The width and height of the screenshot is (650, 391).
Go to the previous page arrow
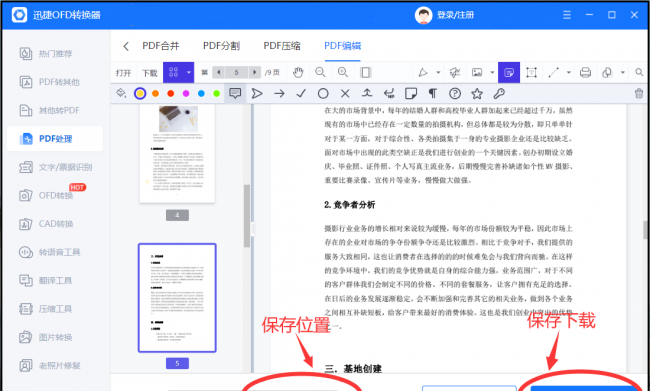(218, 73)
